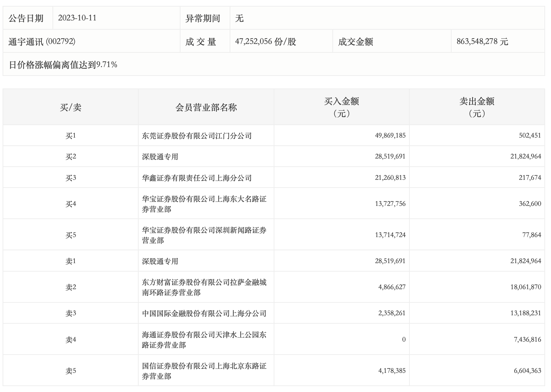Click the 卖出金额 column header
The height and width of the screenshot is (392, 551).
point(477,107)
